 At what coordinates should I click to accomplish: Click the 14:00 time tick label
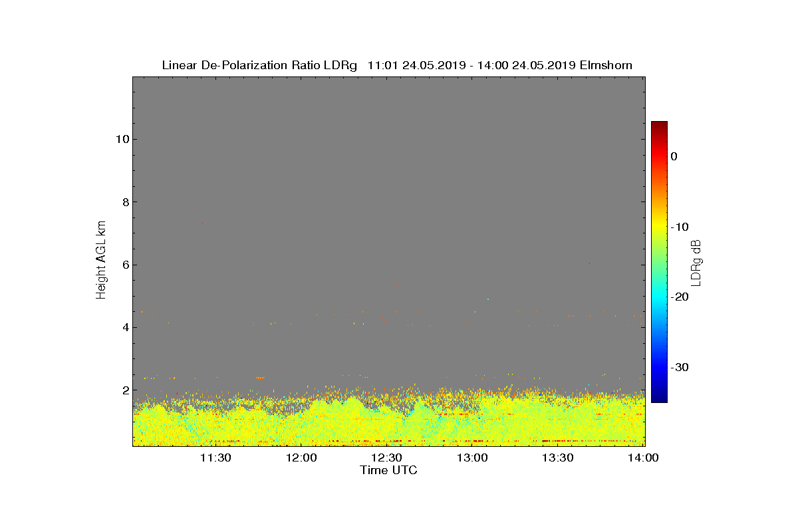643,458
